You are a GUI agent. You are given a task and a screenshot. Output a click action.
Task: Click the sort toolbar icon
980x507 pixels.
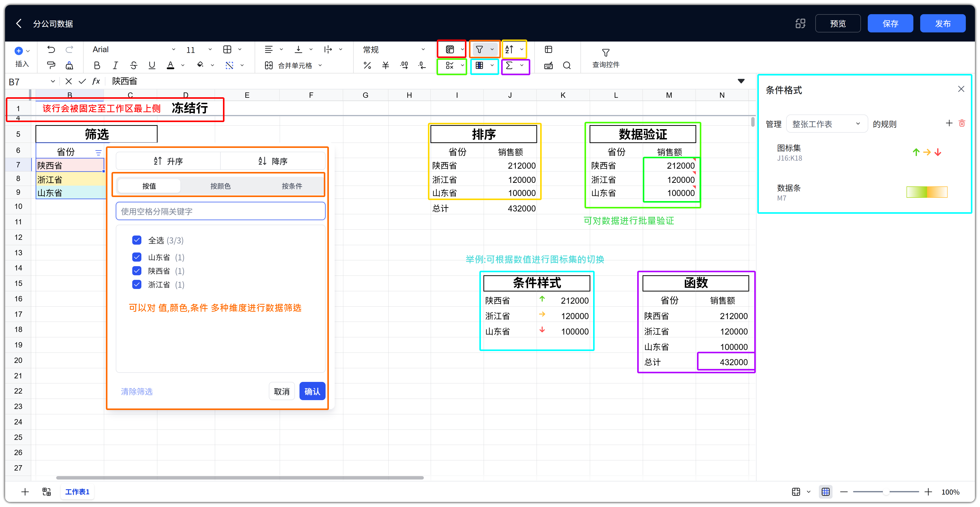[510, 49]
